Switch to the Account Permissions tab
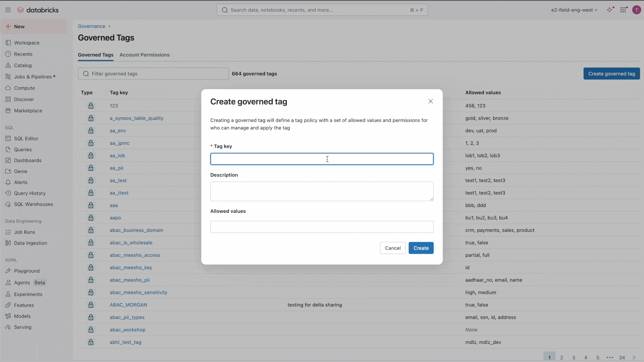This screenshot has width=644, height=362. pyautogui.click(x=145, y=55)
